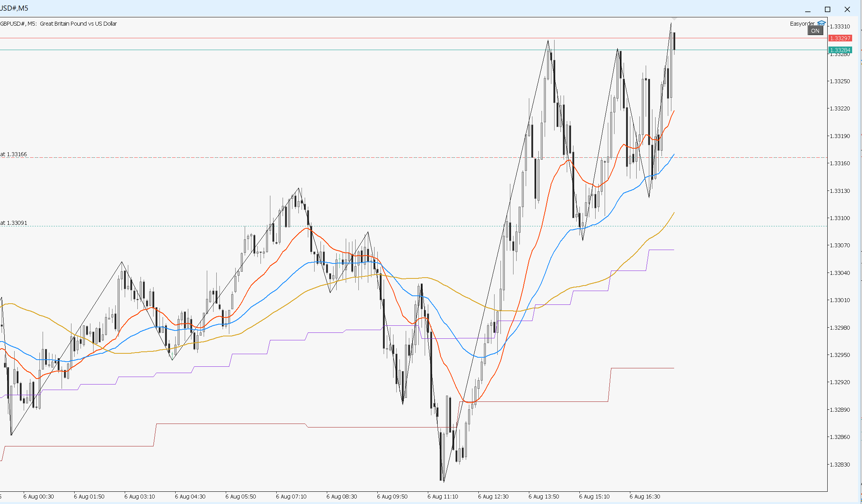Click the 1.32890 price axis value

pyautogui.click(x=840, y=410)
